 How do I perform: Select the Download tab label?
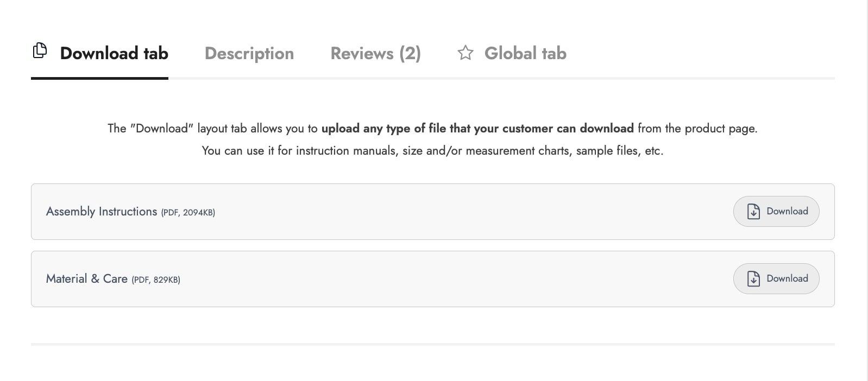point(114,53)
